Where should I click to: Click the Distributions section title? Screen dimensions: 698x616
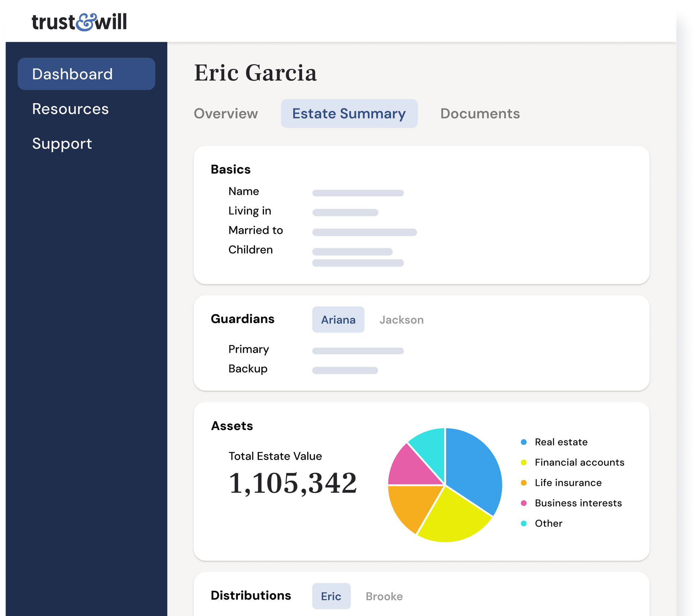tap(251, 595)
